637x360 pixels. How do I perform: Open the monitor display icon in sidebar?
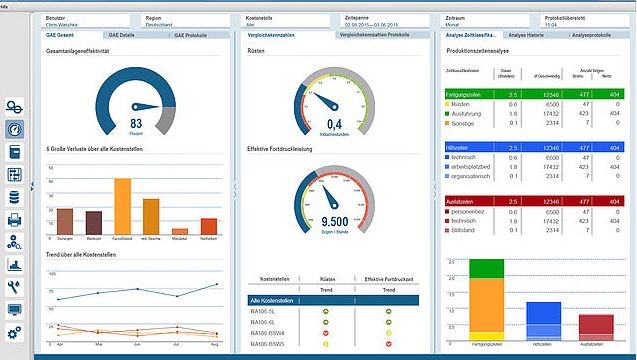(x=14, y=310)
